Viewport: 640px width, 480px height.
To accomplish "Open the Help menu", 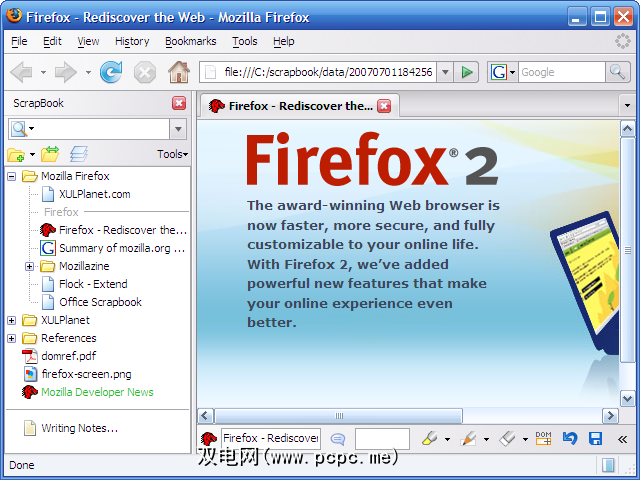I will 284,42.
